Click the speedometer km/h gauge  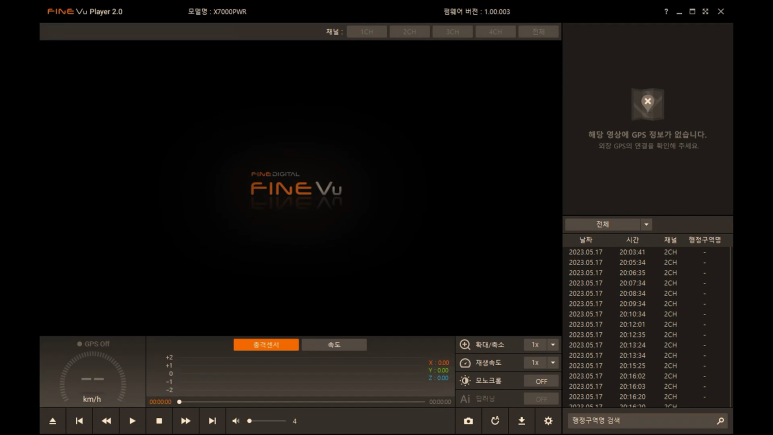point(92,377)
